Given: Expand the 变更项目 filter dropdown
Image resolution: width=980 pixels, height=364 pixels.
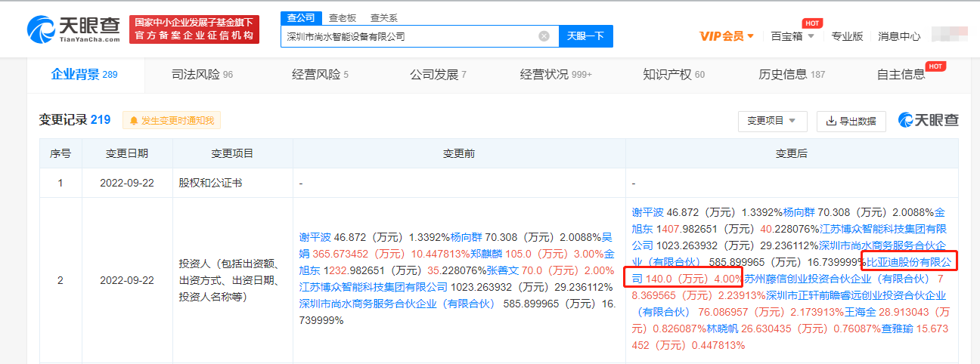Looking at the screenshot, I should tap(772, 121).
